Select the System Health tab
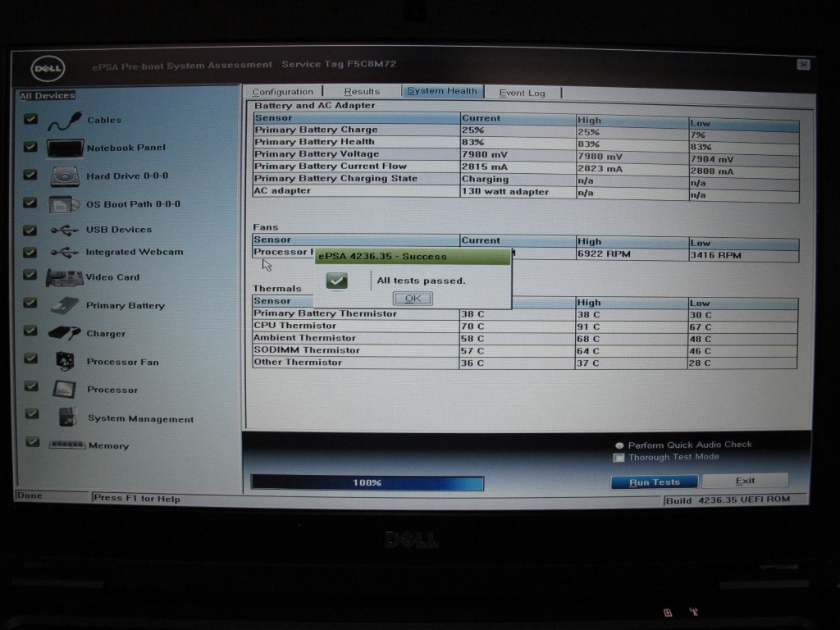840x630 pixels. click(x=442, y=91)
